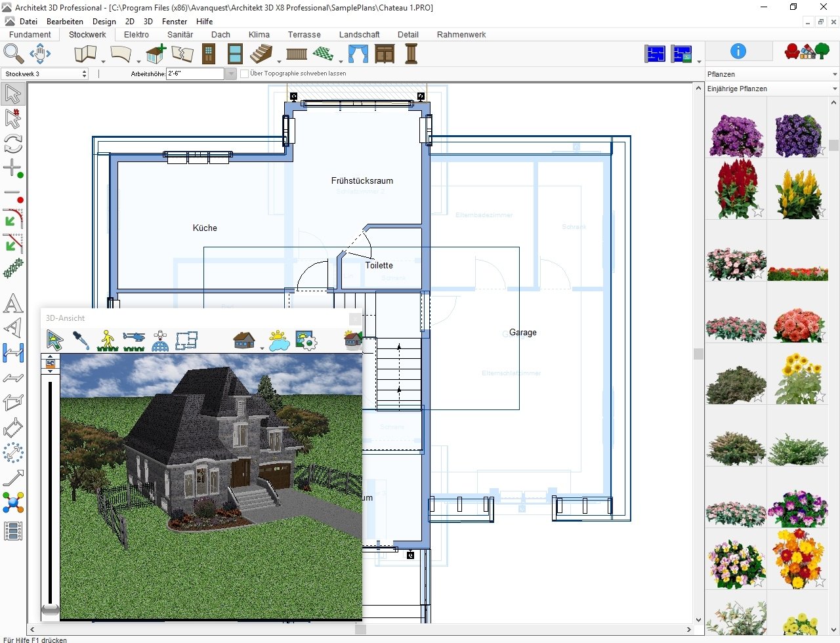Viewport: 840px width, 643px height.
Task: Click the add room tool with green plus
Action: pyautogui.click(x=156, y=54)
